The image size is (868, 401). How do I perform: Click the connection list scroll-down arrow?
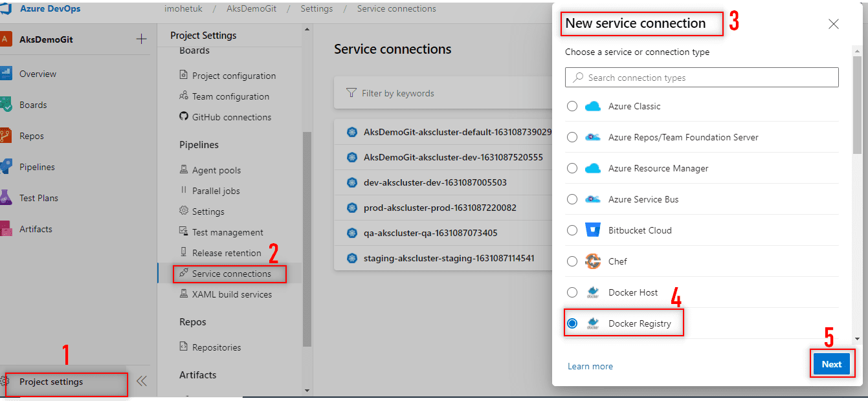(x=857, y=338)
